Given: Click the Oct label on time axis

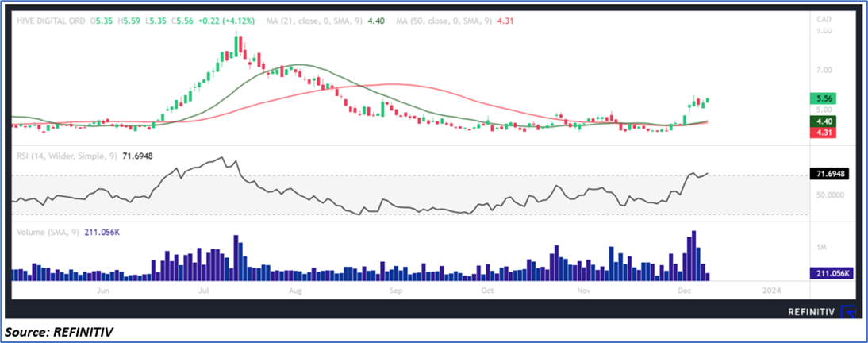Looking at the screenshot, I should [x=488, y=291].
